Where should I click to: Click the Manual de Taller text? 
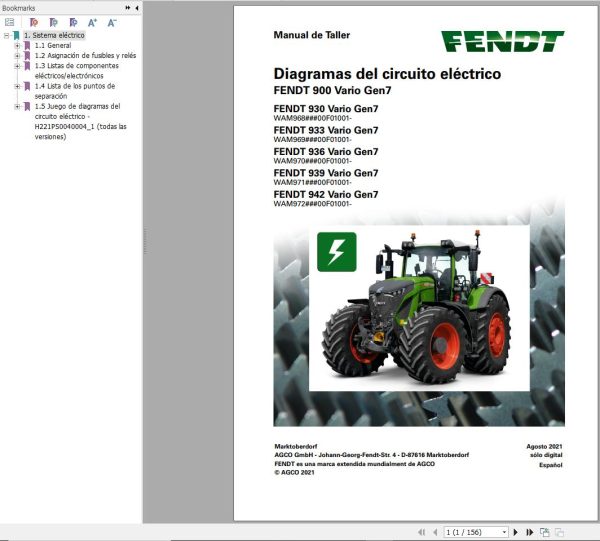pos(311,35)
